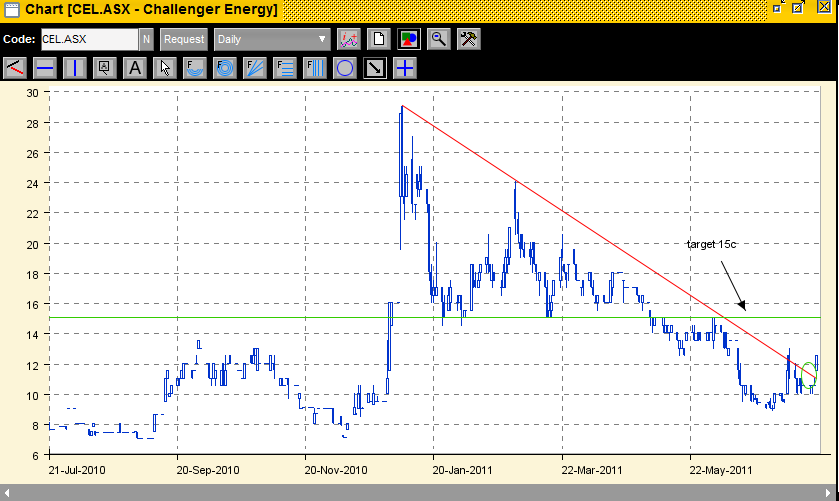Click the magnifying glass zoom icon
The height and width of the screenshot is (501, 839).
(438, 40)
